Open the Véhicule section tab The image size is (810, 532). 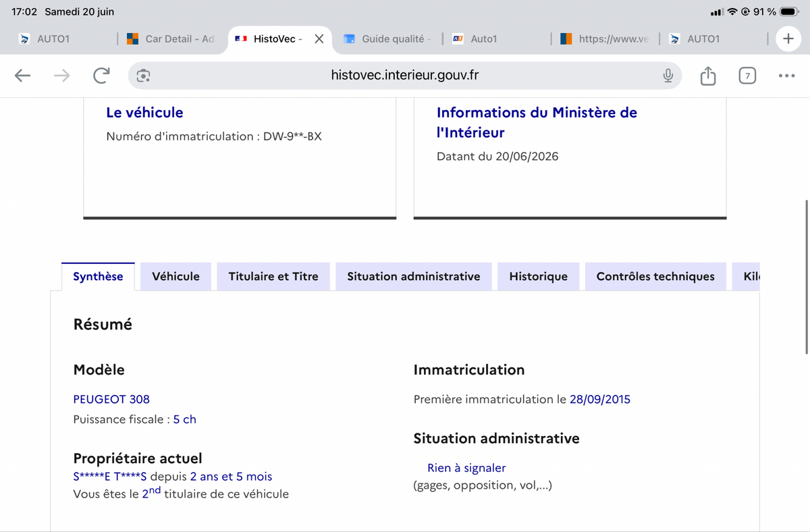point(175,276)
